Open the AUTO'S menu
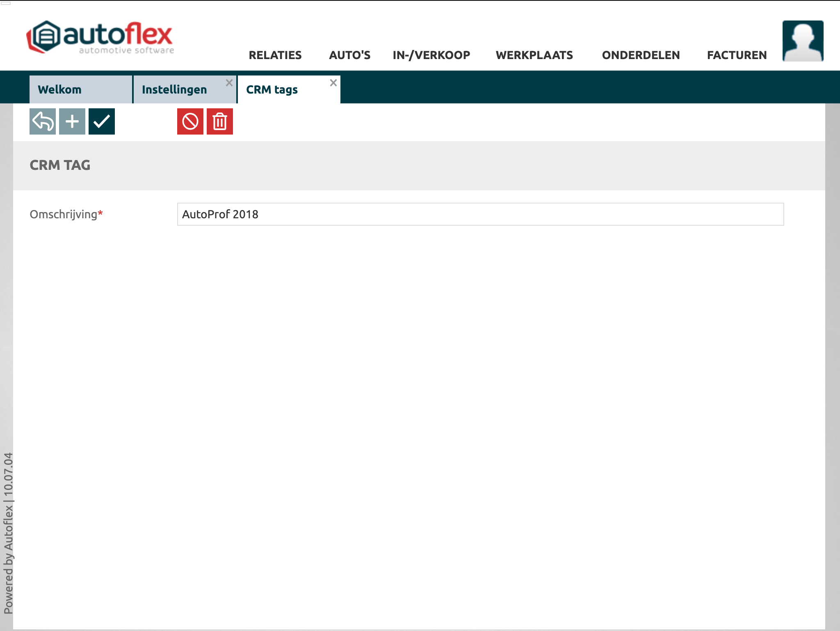840x631 pixels. (x=349, y=55)
